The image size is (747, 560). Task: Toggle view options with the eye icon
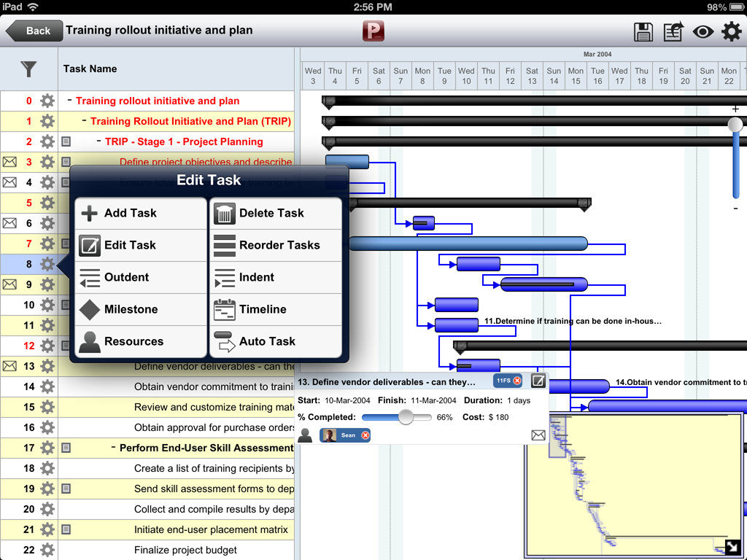(x=701, y=31)
